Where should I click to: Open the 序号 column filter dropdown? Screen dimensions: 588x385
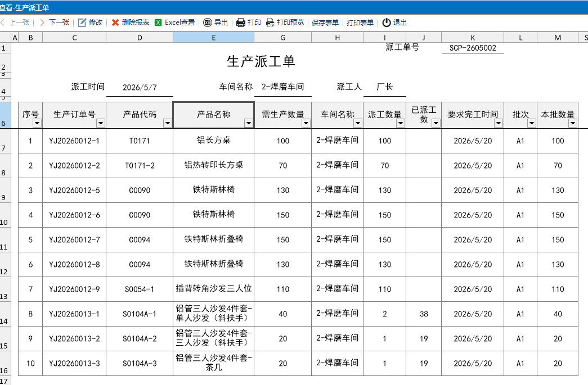click(x=37, y=123)
